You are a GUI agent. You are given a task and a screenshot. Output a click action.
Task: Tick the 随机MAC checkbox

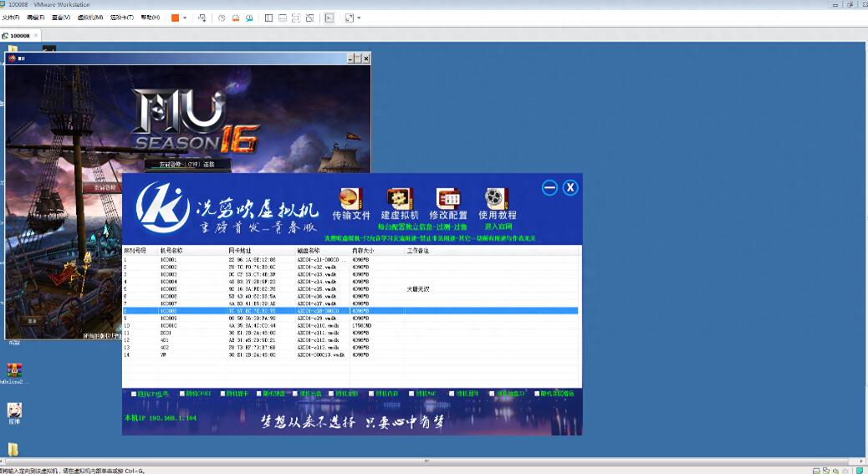(411, 394)
